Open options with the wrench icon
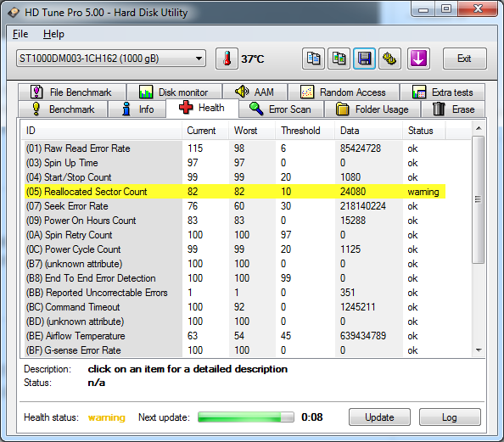This screenshot has width=504, height=442. pos(390,59)
